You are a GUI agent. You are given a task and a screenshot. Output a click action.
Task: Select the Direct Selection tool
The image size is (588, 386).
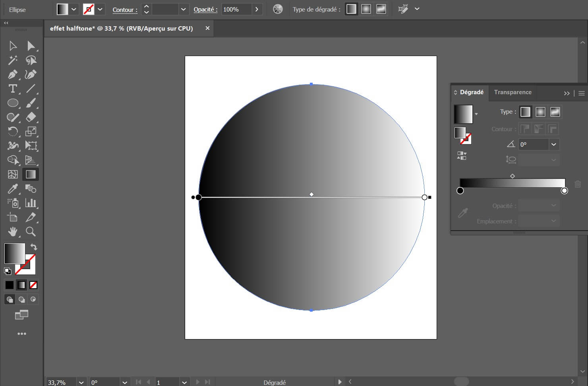[x=31, y=46]
